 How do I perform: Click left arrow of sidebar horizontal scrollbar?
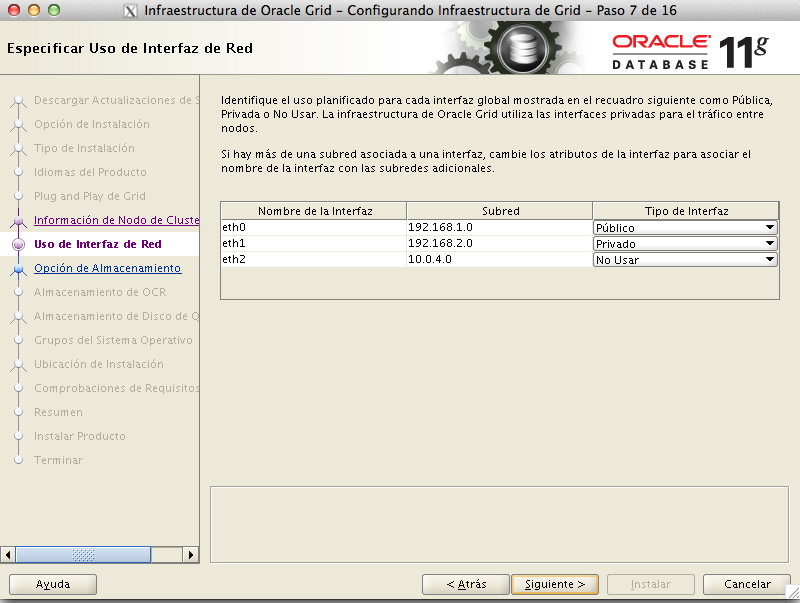(8, 554)
